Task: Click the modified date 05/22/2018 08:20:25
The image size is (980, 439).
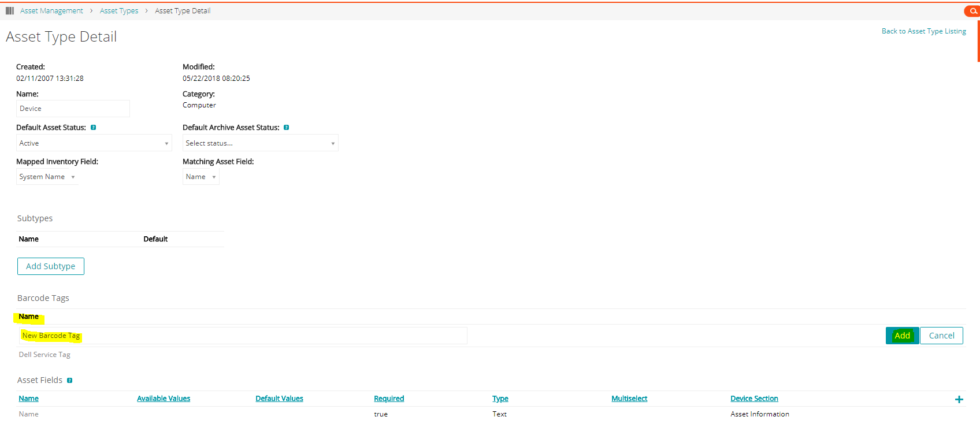Action: [x=216, y=79]
